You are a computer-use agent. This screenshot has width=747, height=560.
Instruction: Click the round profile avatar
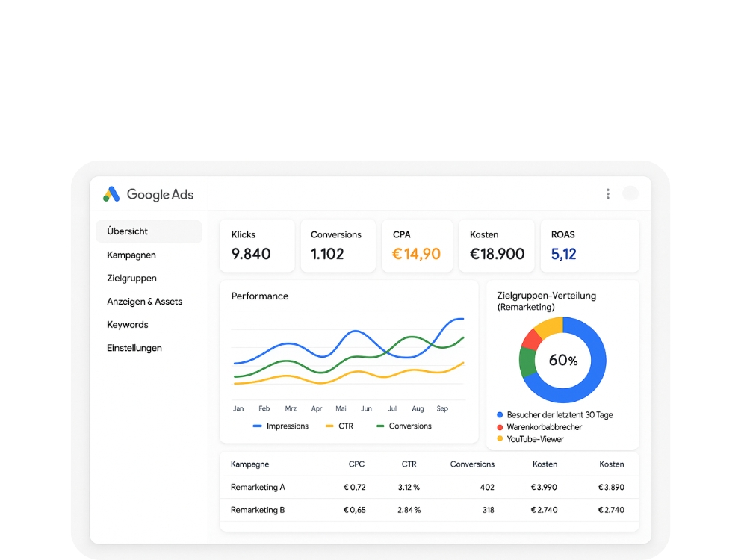tap(630, 193)
